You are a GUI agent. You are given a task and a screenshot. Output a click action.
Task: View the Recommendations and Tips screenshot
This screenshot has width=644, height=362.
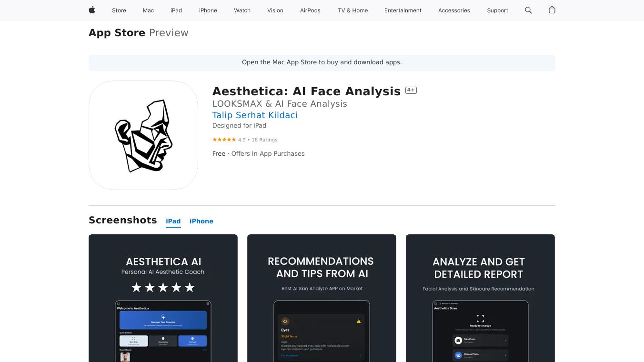(x=322, y=298)
